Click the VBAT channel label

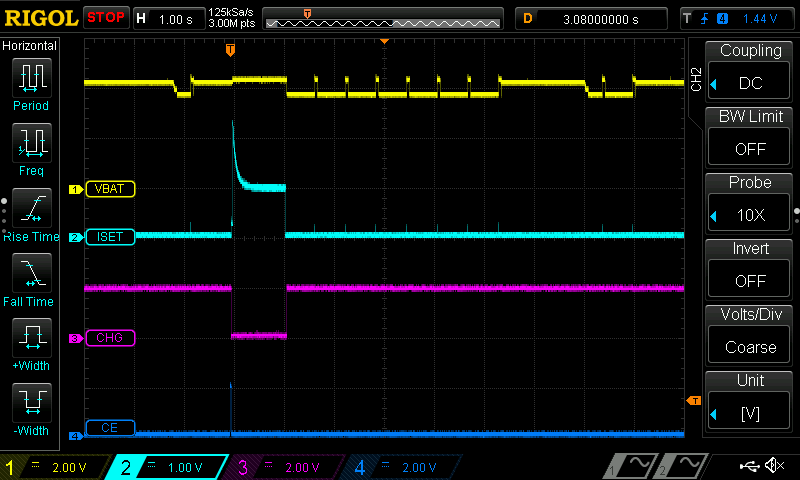[110, 189]
